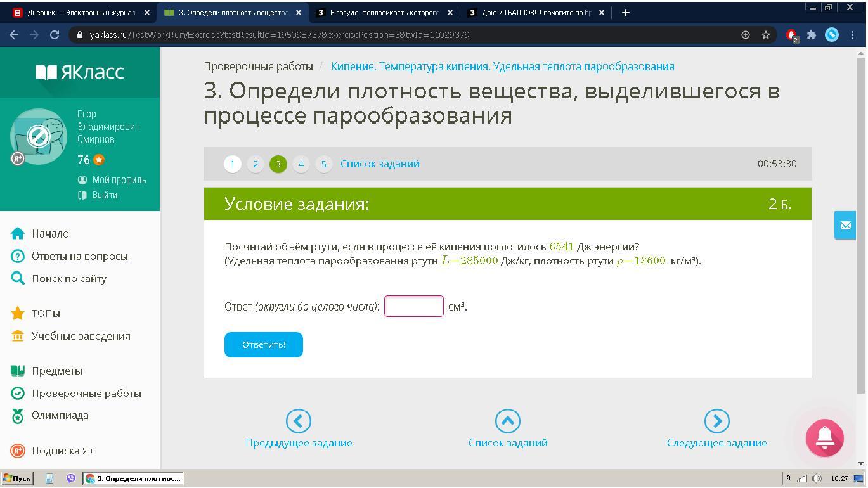Image resolution: width=868 pixels, height=488 pixels.
Task: Close the Дневник browser tab
Action: [x=147, y=12]
